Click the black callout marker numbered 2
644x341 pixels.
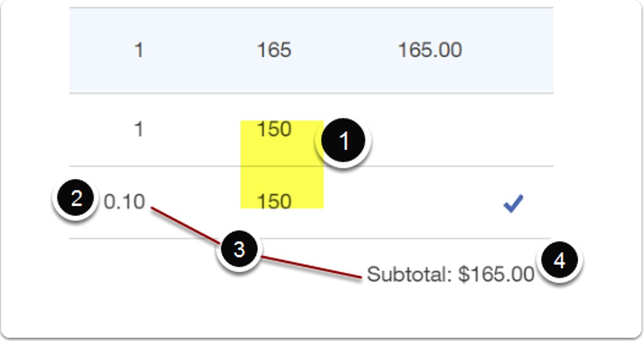click(76, 199)
